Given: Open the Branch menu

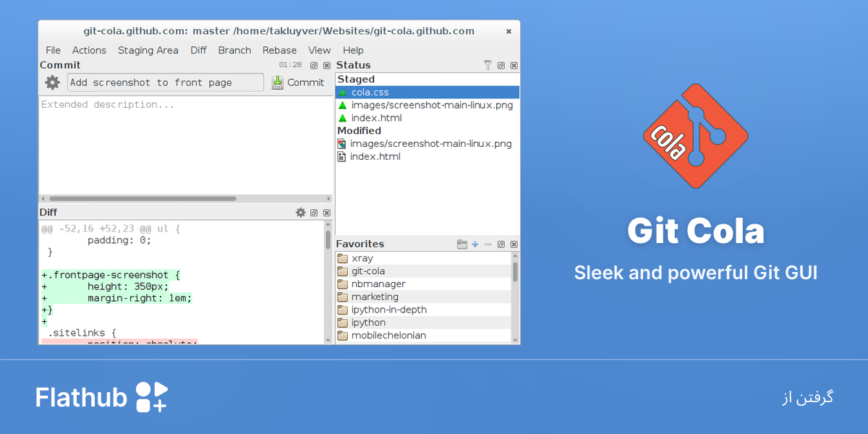Looking at the screenshot, I should (x=234, y=50).
